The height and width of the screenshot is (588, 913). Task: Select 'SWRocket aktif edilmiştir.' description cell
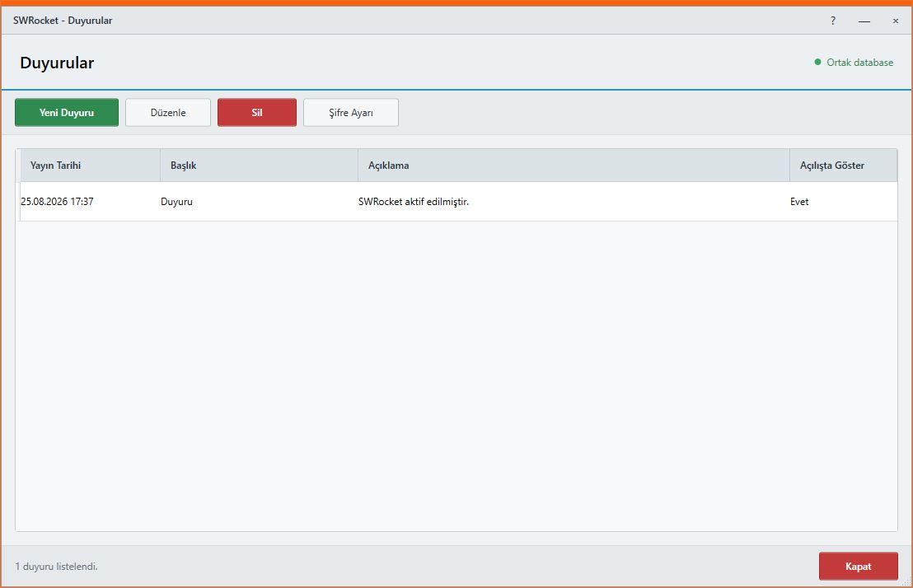click(x=574, y=202)
